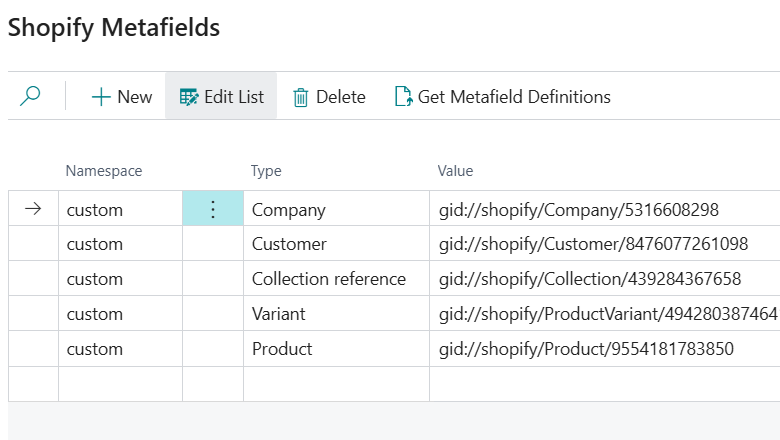Select namespace cell in Collection reference row
780x440 pixels.
coord(120,279)
